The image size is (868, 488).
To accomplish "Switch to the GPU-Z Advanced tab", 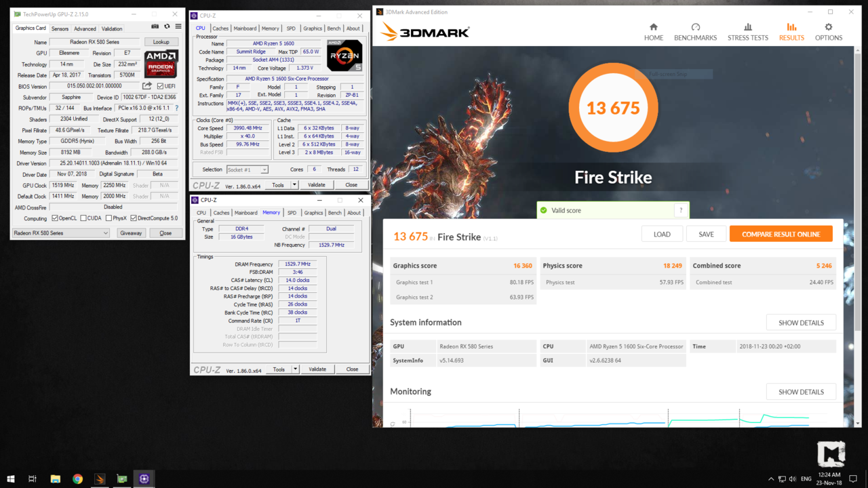I will (x=85, y=28).
